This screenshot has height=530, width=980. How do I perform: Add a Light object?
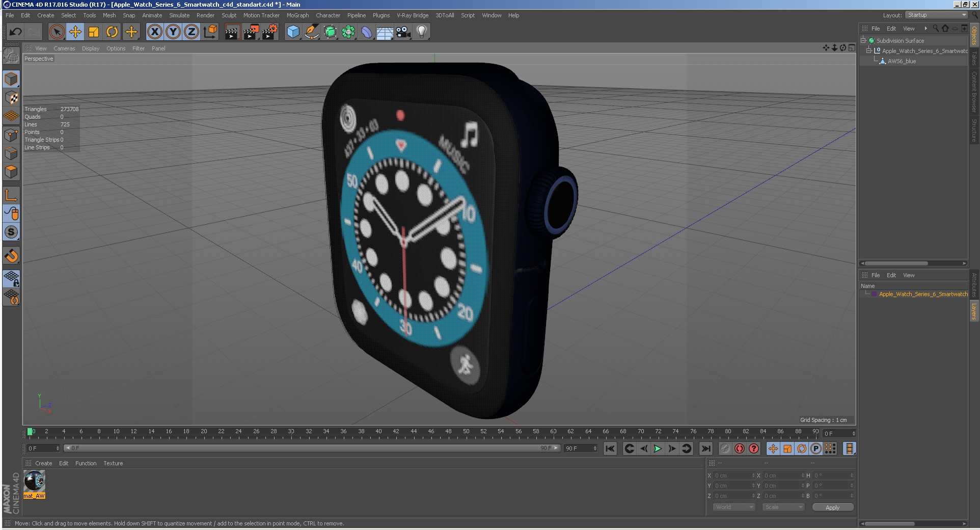[422, 32]
